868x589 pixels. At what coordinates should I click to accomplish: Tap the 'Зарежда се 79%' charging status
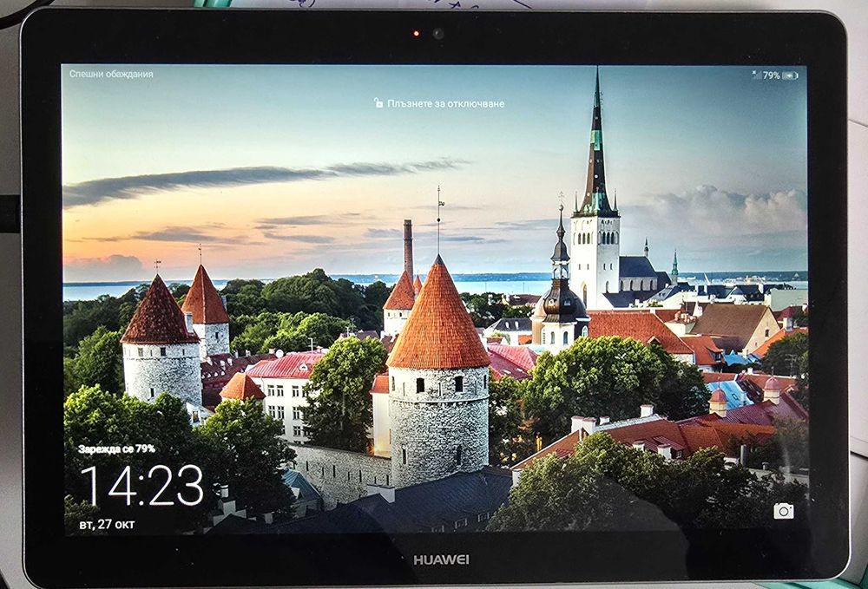click(x=116, y=448)
